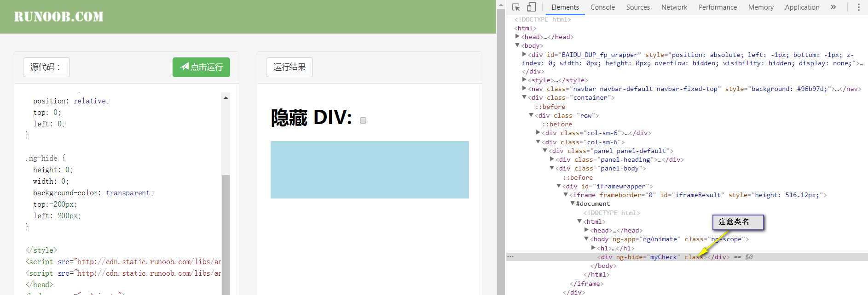This screenshot has width=868, height=295.
Task: Open the Performance tab
Action: click(718, 7)
